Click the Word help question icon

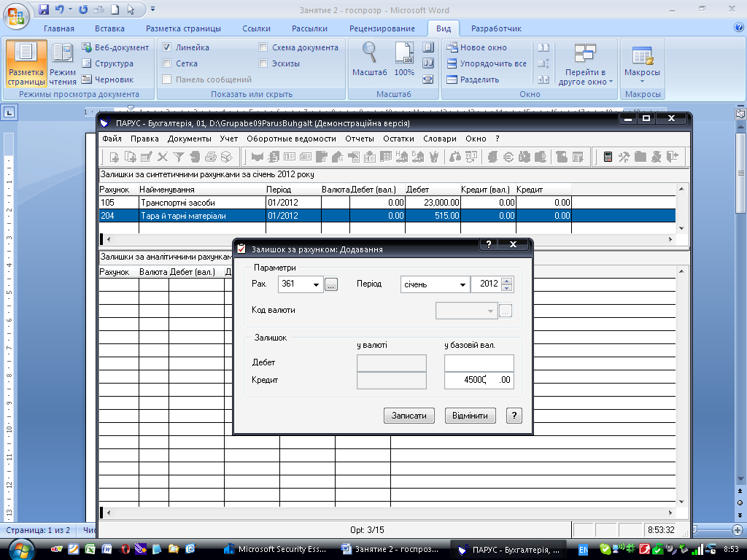pyautogui.click(x=739, y=27)
